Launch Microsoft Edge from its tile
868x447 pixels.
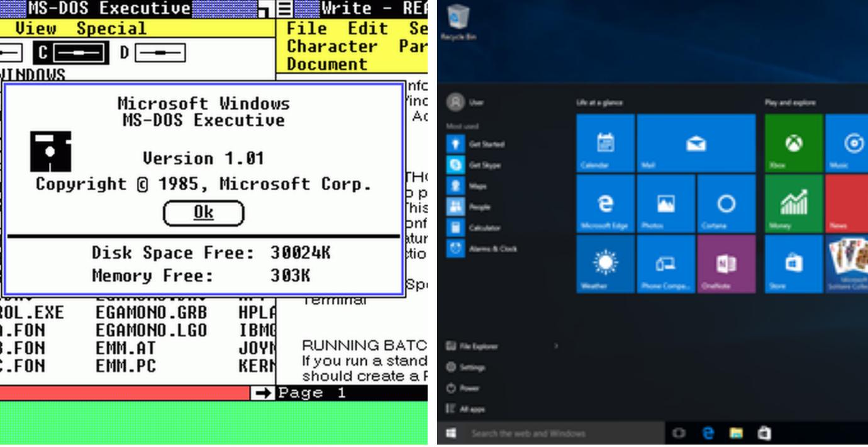[x=605, y=203]
